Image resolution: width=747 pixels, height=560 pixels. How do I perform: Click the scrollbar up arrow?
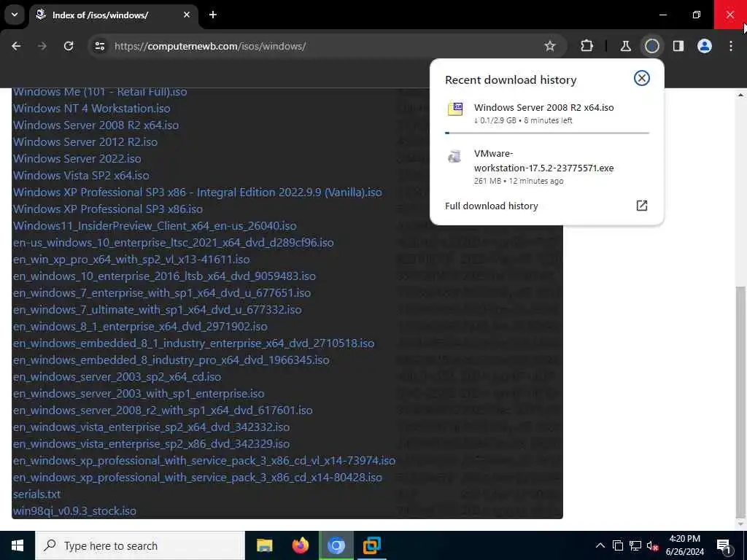click(x=740, y=95)
